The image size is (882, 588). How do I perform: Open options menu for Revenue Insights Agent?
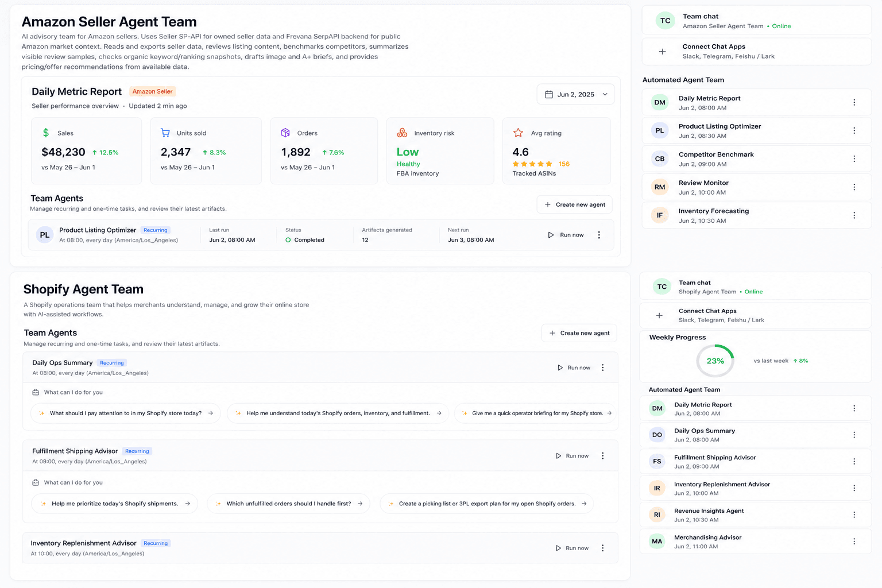point(854,515)
